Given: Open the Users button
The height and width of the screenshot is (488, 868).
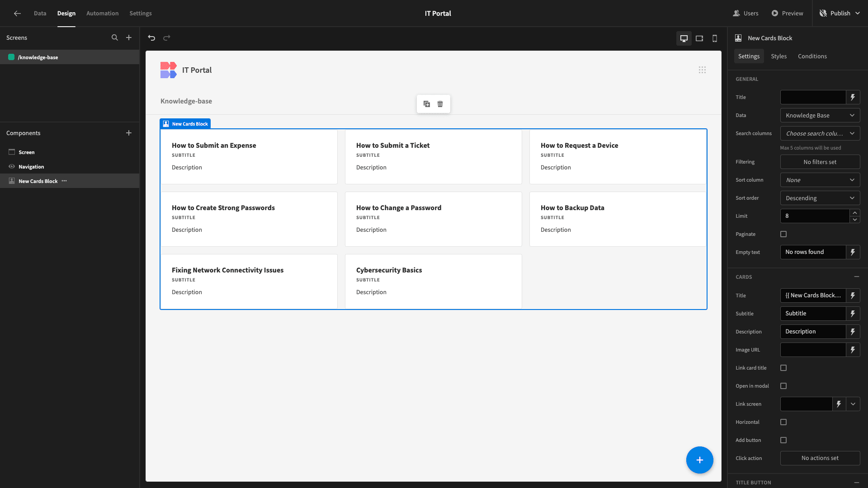Looking at the screenshot, I should point(745,14).
